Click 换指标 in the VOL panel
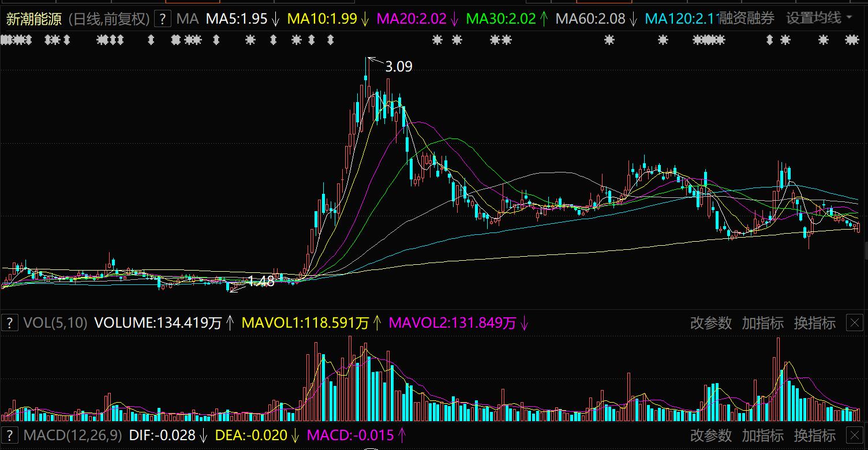 point(814,323)
